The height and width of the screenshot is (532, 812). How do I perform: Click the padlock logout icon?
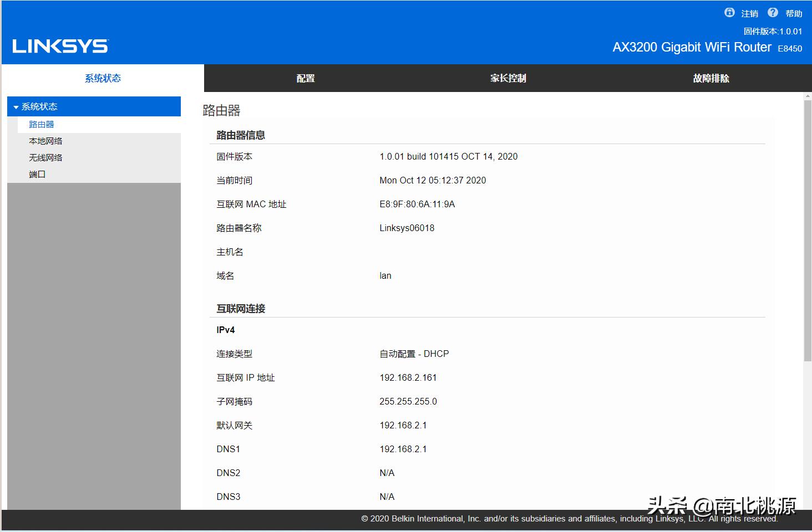(x=729, y=12)
